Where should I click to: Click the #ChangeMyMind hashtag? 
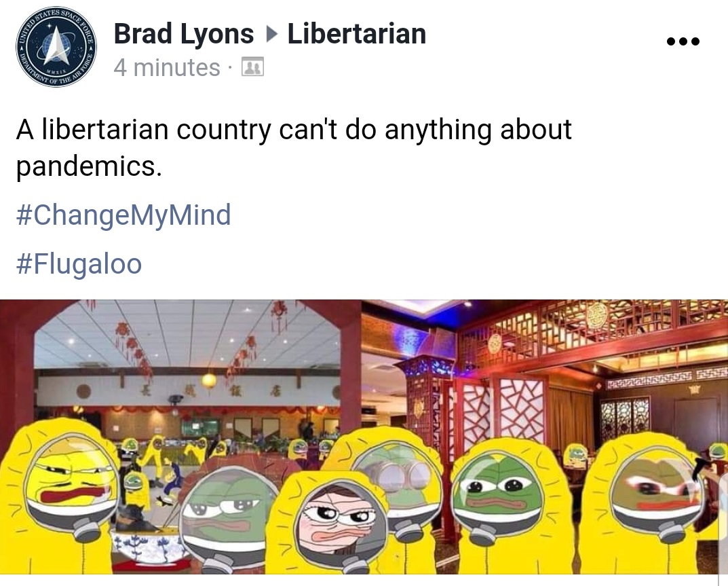point(123,215)
